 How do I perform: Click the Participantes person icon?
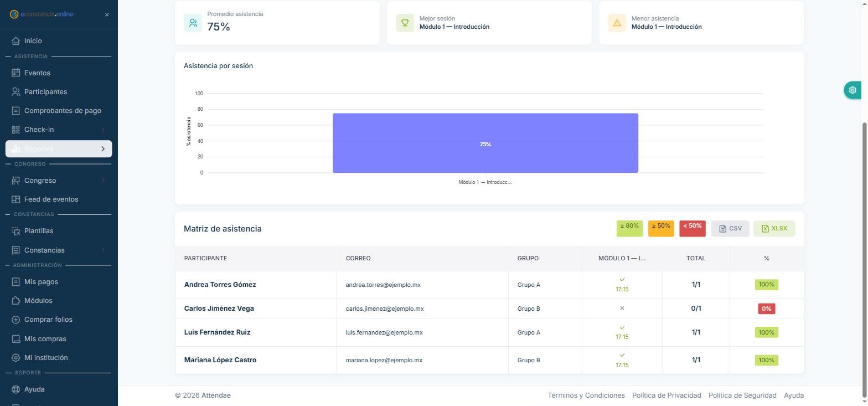15,92
